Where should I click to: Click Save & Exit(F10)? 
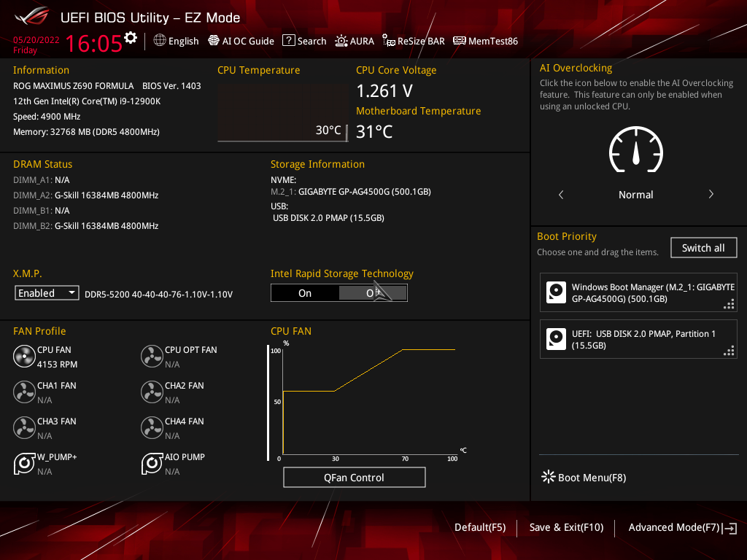[x=566, y=527]
